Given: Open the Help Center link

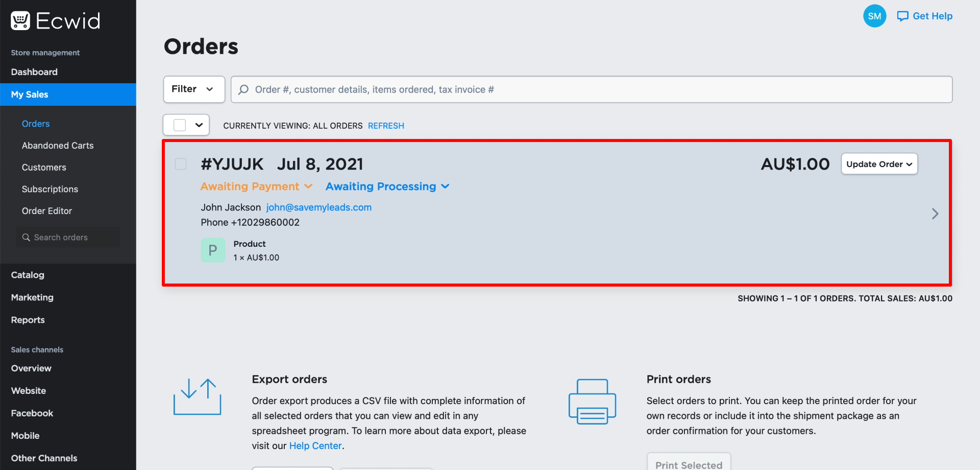Looking at the screenshot, I should click(x=315, y=446).
